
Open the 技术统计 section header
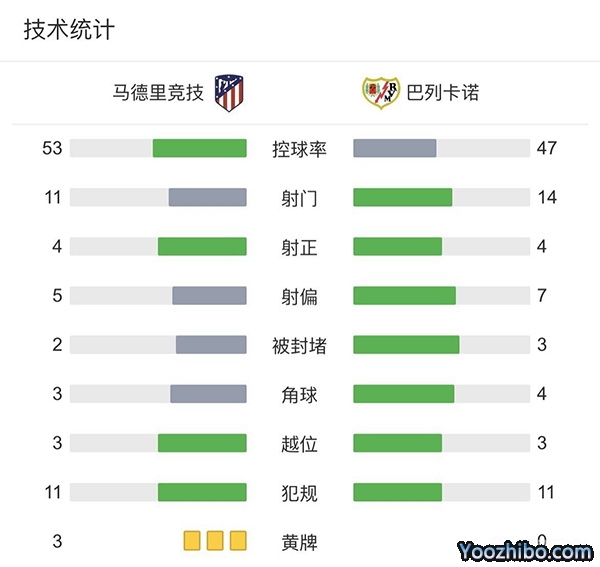tap(69, 30)
